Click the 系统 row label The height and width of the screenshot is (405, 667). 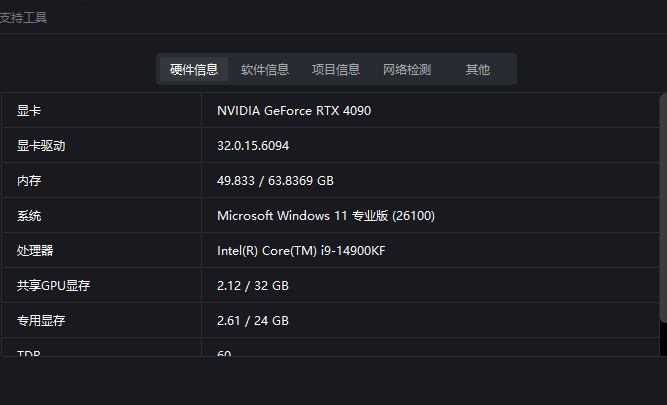(x=29, y=216)
